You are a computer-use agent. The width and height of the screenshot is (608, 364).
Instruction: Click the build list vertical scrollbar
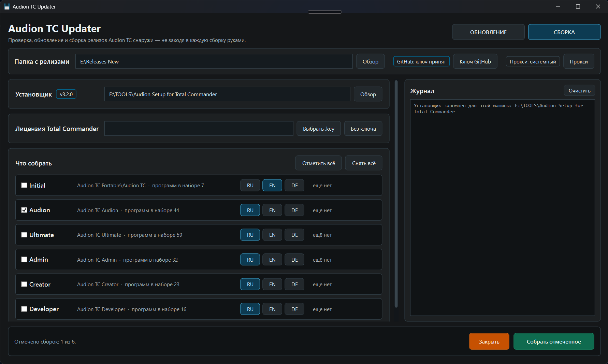[x=396, y=194]
